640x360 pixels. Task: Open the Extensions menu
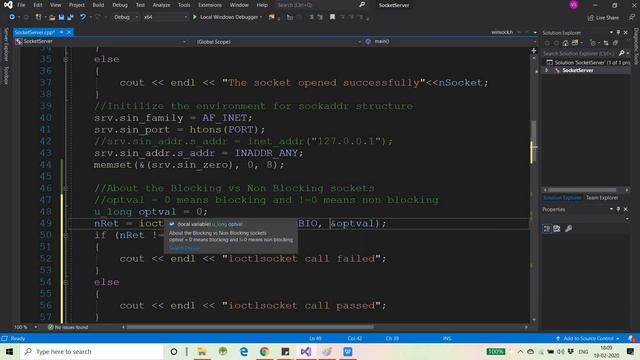[210, 5]
